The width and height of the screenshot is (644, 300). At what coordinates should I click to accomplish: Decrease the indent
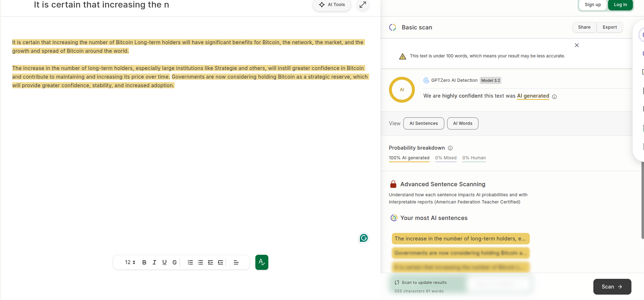210,262
